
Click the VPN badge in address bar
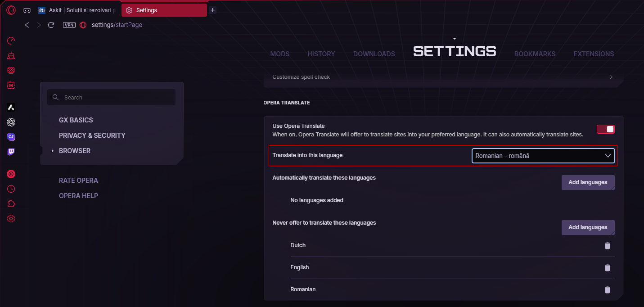click(x=69, y=25)
